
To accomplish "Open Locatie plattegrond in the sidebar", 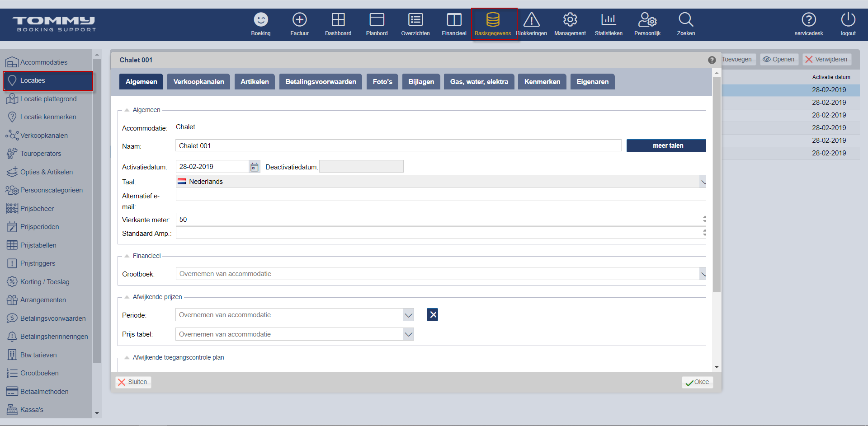I will 47,99.
